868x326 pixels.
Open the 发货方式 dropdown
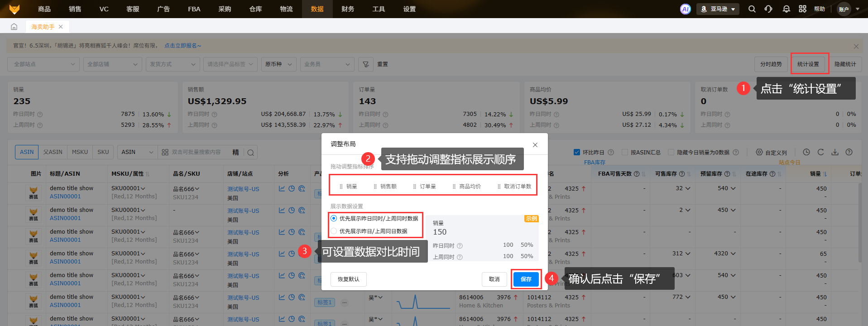pyautogui.click(x=173, y=64)
